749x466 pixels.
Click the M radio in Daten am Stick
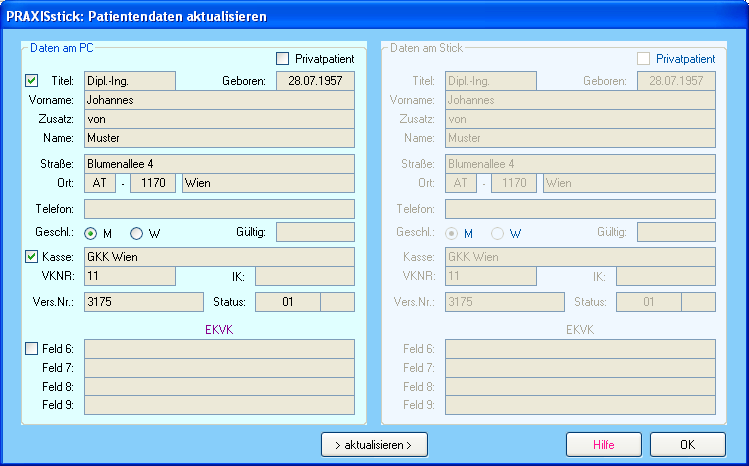pyautogui.click(x=451, y=233)
